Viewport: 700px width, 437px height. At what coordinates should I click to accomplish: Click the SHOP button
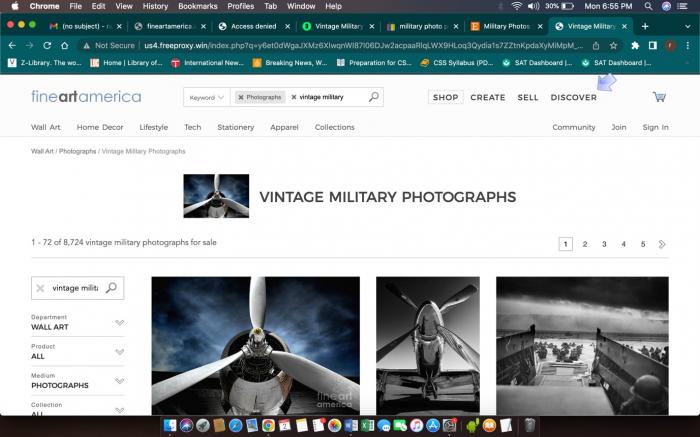pyautogui.click(x=446, y=97)
